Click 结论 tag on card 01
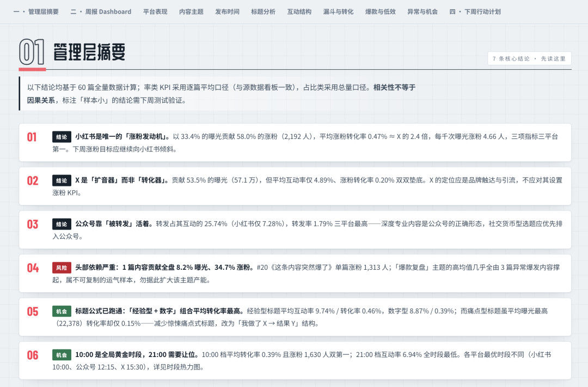 62,137
